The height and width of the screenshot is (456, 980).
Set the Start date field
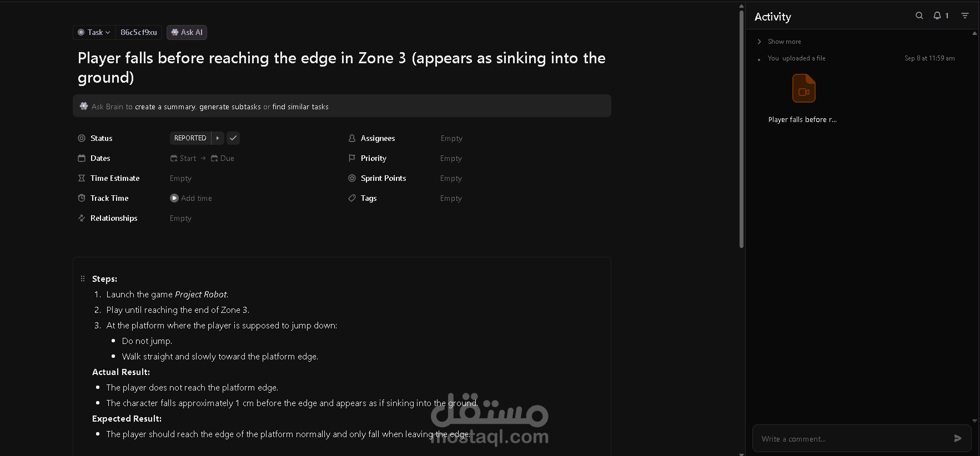(x=183, y=158)
